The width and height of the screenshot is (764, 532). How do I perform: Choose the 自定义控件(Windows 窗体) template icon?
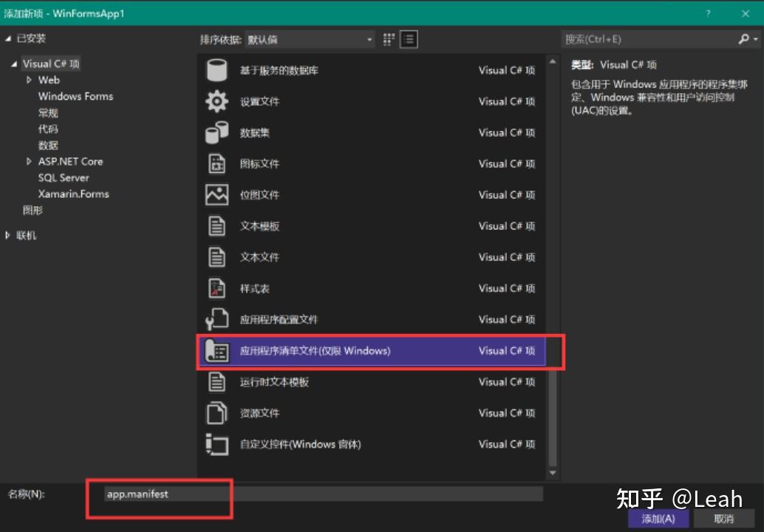click(x=217, y=444)
